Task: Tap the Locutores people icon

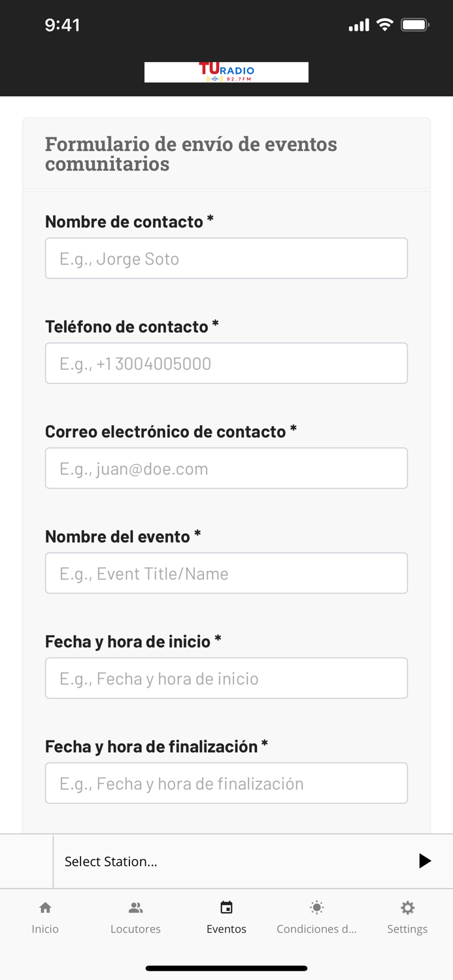Action: [x=136, y=907]
